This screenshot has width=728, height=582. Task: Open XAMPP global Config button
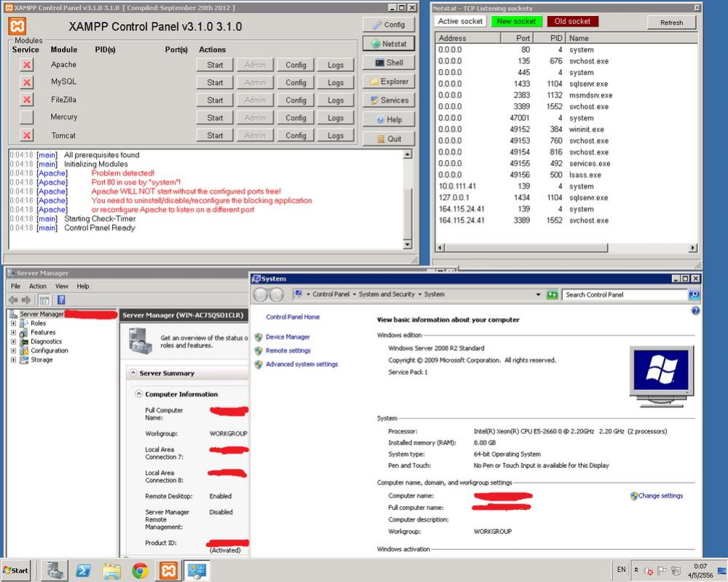pyautogui.click(x=389, y=25)
